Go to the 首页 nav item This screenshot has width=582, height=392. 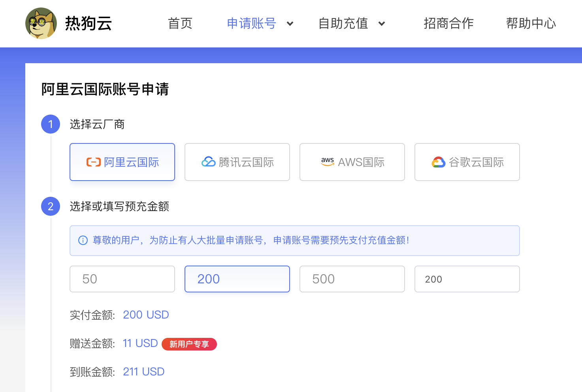[180, 23]
